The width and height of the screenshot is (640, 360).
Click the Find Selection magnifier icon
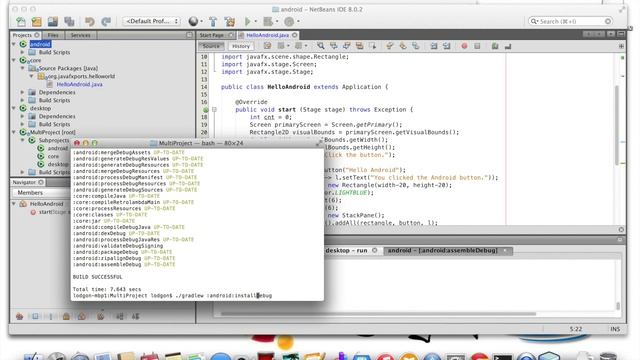[321, 46]
